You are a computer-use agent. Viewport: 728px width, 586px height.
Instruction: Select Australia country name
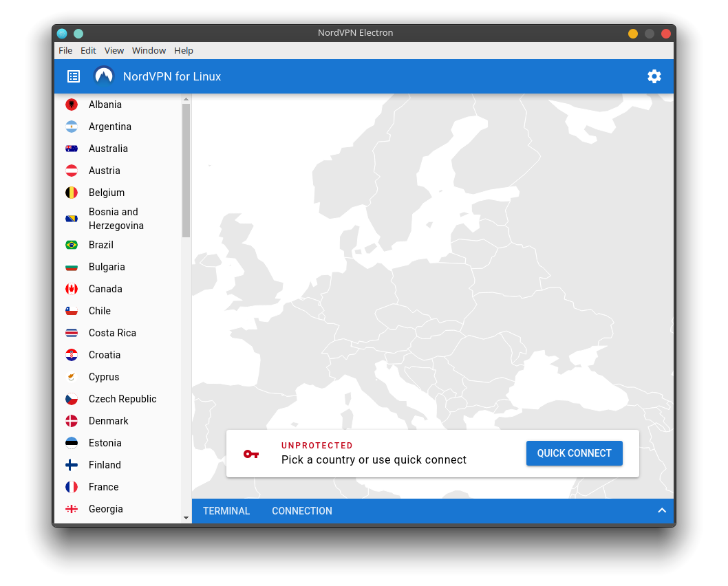(108, 149)
